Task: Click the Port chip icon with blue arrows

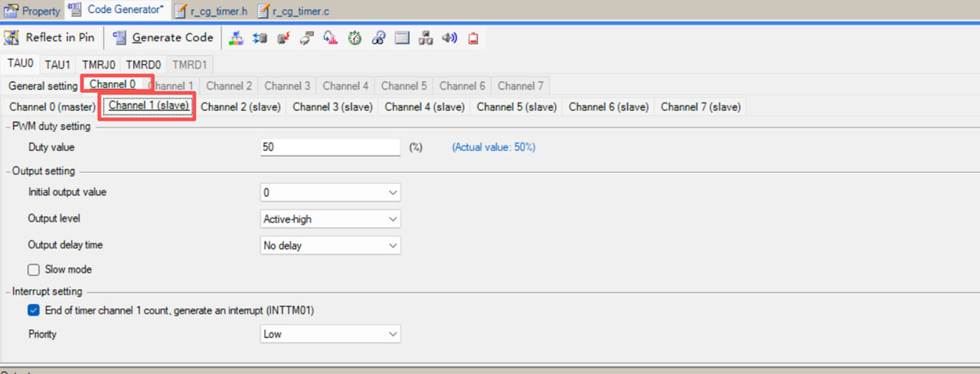Action: coord(260,38)
